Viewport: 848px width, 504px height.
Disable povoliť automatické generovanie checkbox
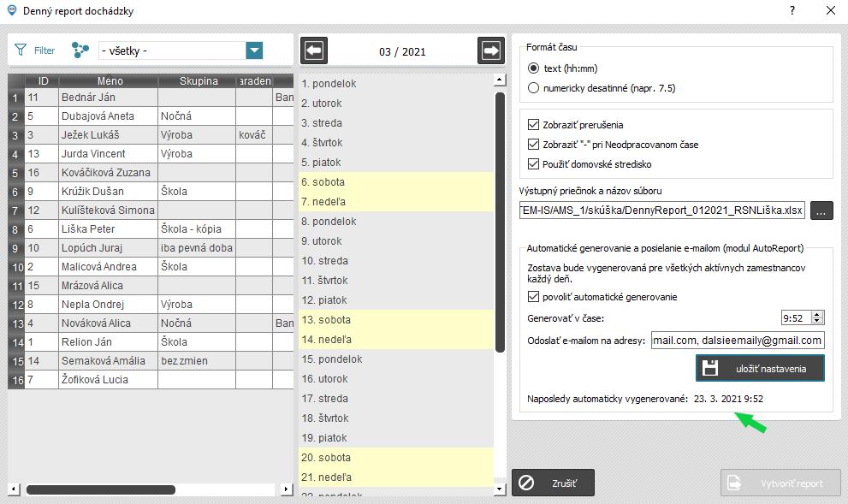[x=534, y=297]
